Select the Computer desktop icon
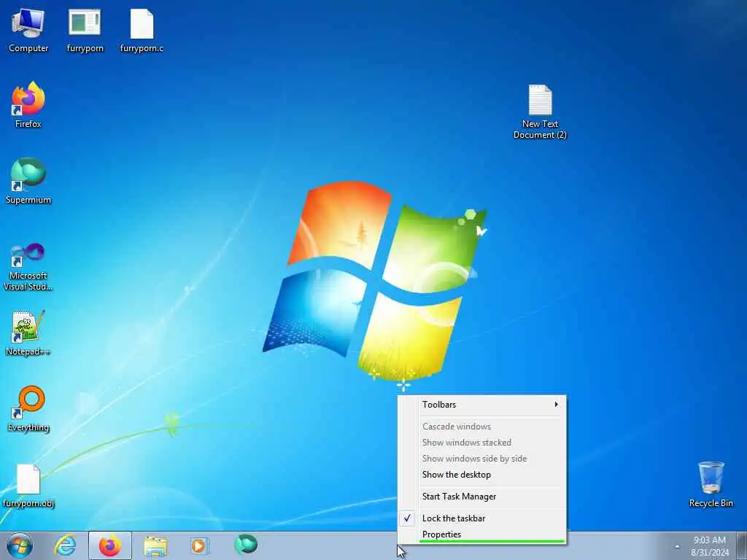The image size is (747, 560). pyautogui.click(x=28, y=31)
